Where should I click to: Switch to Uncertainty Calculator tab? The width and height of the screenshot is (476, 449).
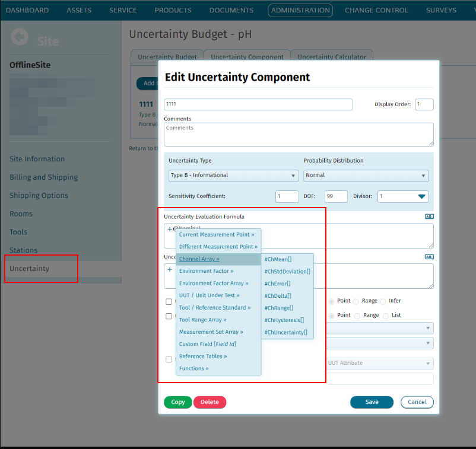click(x=332, y=57)
